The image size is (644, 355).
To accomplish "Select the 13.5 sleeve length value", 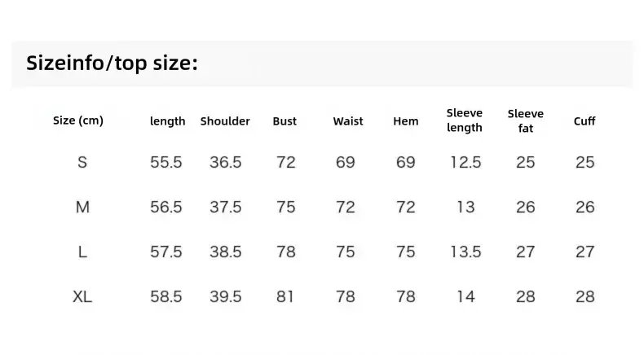I will 465,252.
